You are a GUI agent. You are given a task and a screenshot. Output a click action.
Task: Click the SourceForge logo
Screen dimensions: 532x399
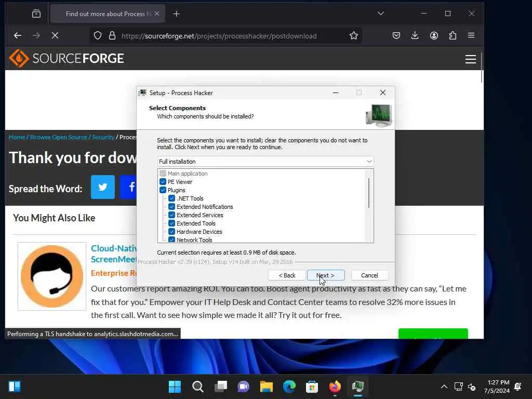66,58
